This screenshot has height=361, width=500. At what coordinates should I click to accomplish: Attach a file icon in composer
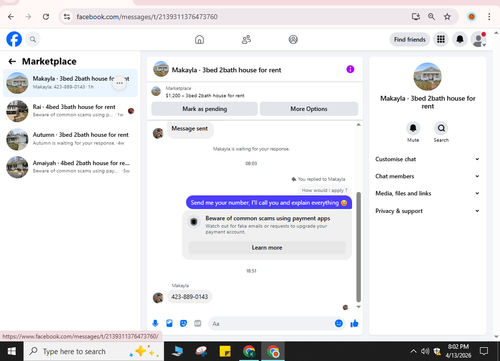point(169,323)
